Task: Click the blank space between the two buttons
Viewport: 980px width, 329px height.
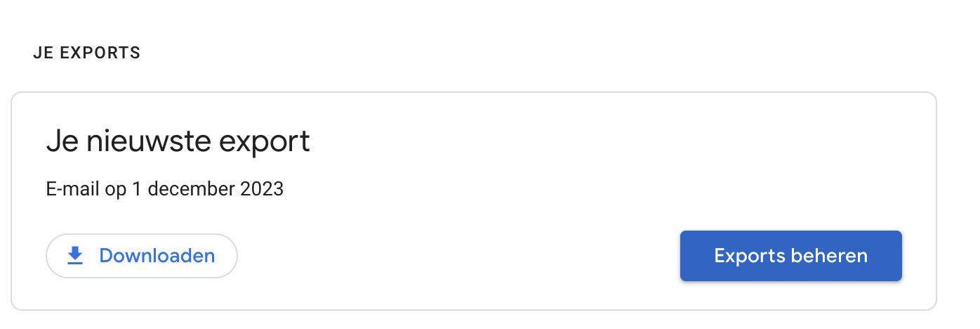Action: click(456, 256)
